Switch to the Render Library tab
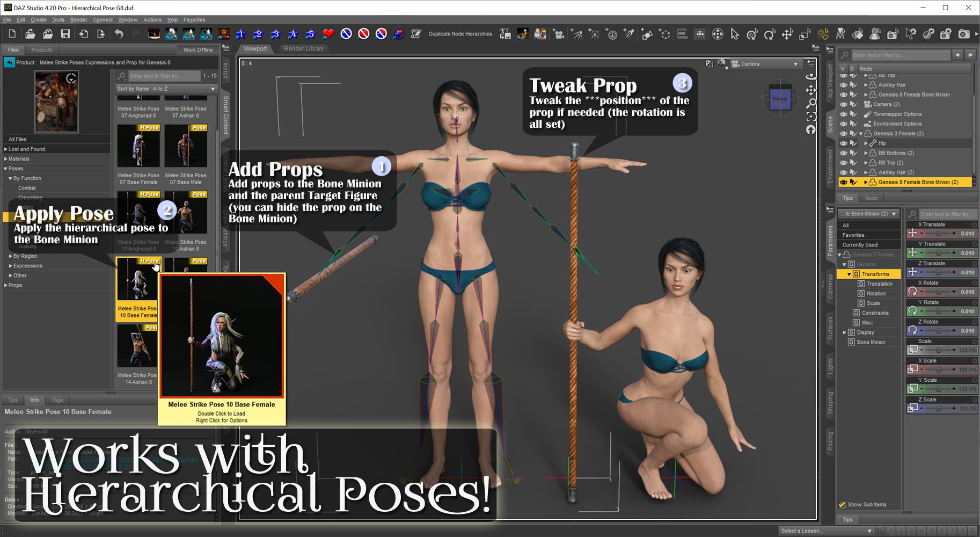 [304, 48]
